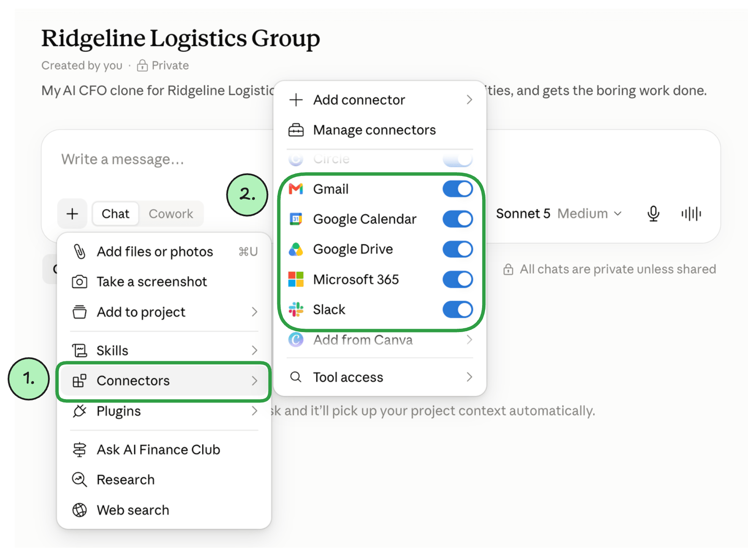Click the Gmail logo icon
The image size is (756, 556).
tap(296, 189)
